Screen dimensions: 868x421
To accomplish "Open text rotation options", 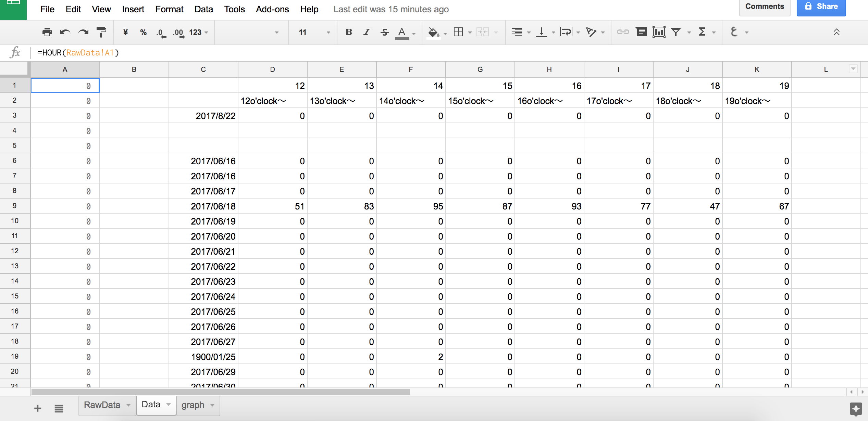I will (591, 32).
